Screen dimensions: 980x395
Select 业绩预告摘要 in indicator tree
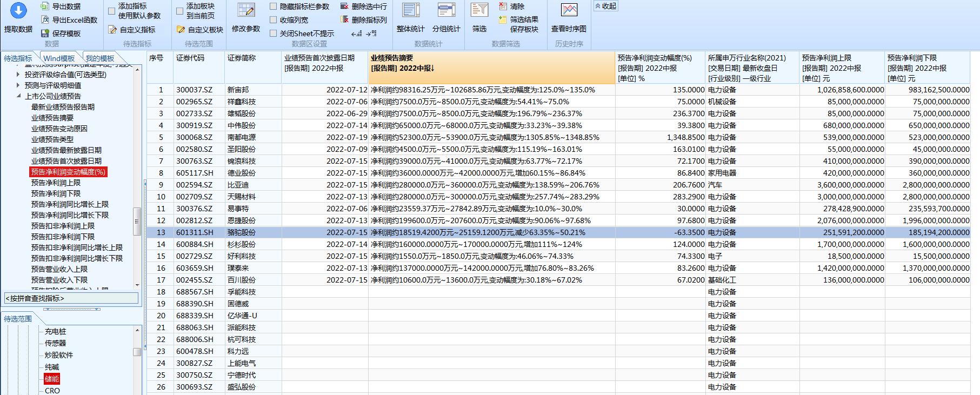point(52,118)
